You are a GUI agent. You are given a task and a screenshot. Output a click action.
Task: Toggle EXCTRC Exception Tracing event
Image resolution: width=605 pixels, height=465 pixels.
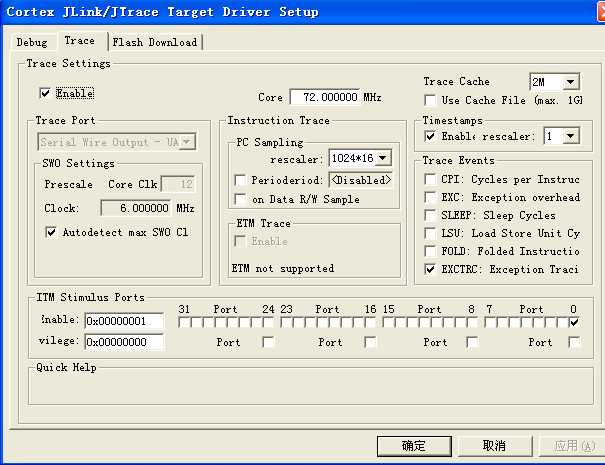[x=430, y=269]
